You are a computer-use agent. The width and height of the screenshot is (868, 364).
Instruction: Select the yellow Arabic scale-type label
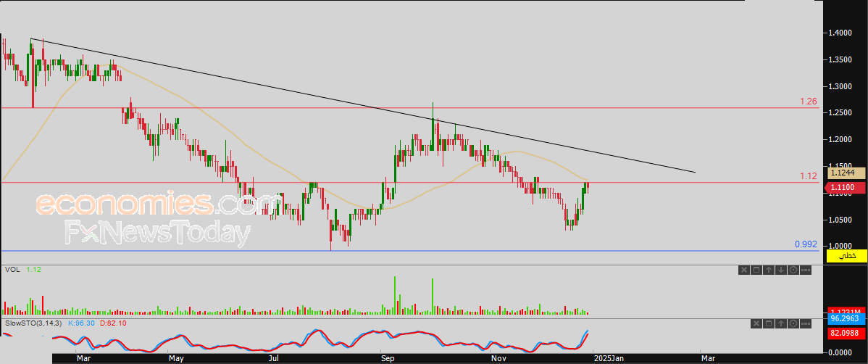[x=846, y=256]
